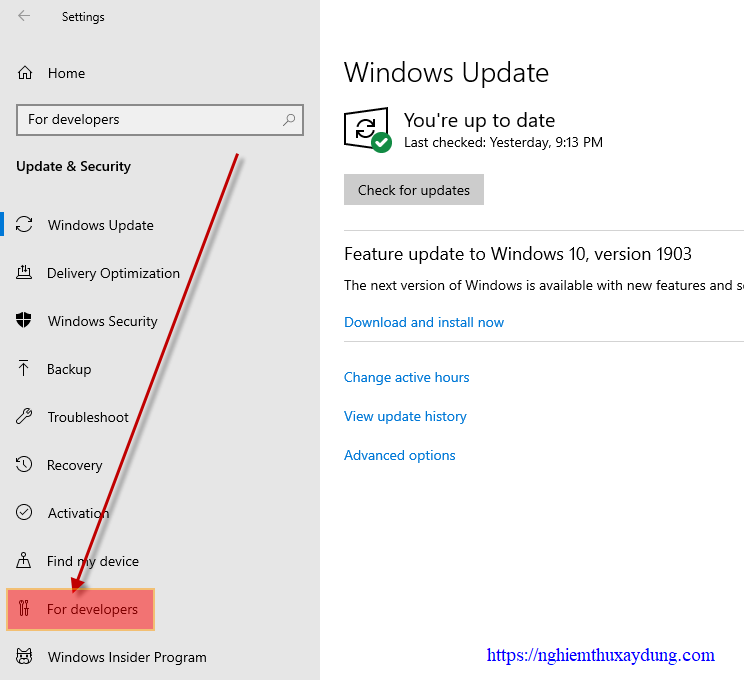Image resolution: width=744 pixels, height=680 pixels.
Task: Click the Activation checkmark circle icon
Action: 24,512
